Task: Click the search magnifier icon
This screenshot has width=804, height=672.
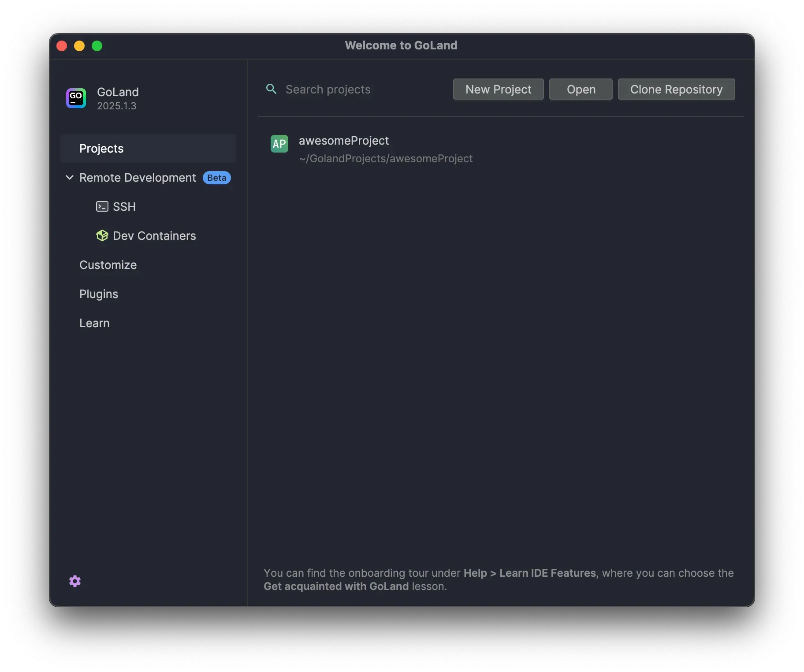Action: coord(271,89)
